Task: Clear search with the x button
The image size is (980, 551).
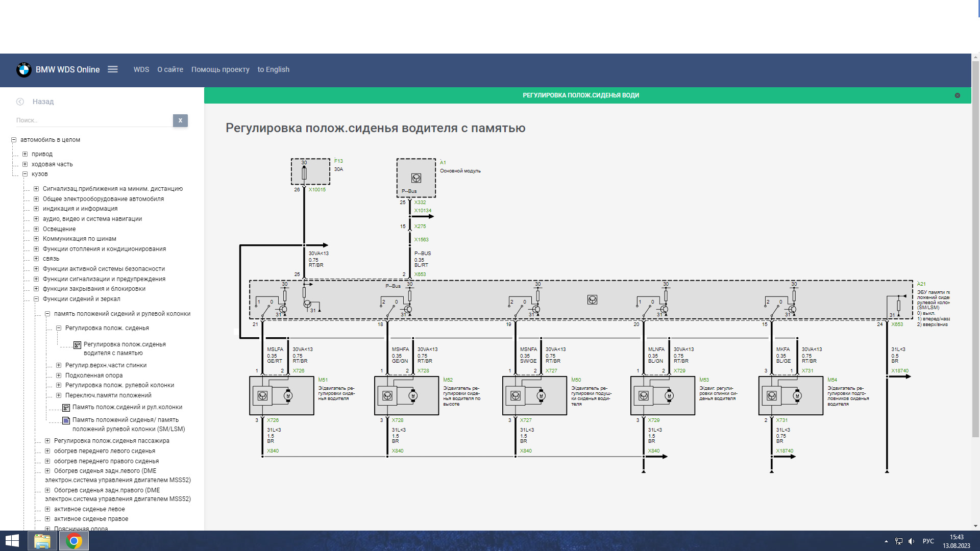Action: coord(180,120)
